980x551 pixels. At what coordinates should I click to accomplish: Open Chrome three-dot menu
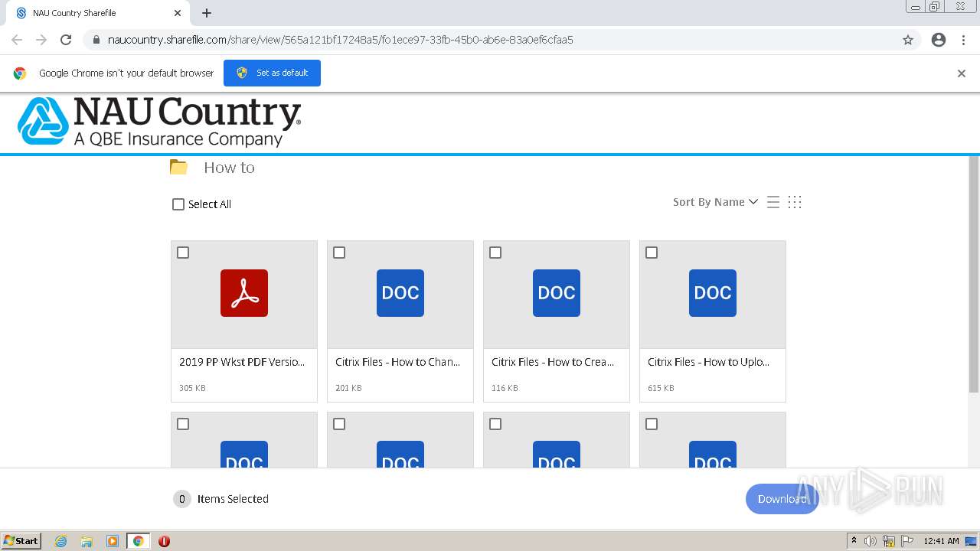(x=963, y=40)
